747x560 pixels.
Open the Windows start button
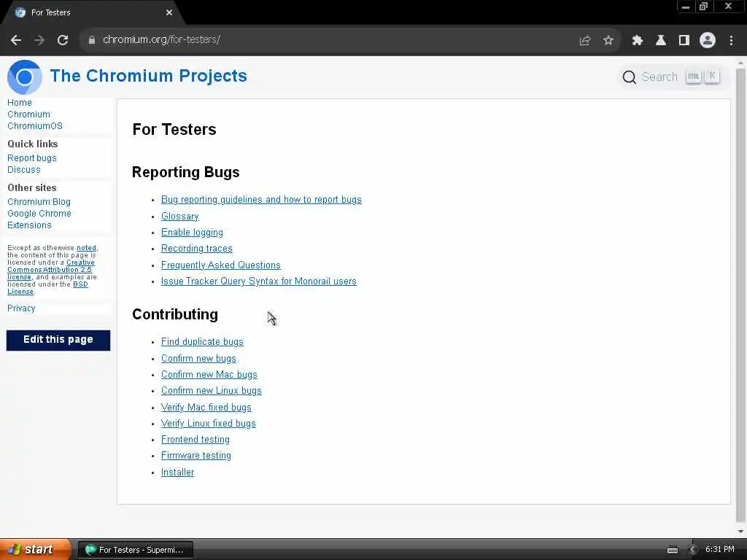(x=35, y=550)
